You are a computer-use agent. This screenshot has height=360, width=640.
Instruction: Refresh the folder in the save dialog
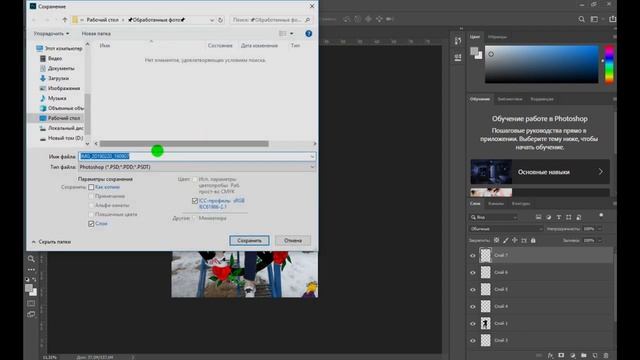point(220,20)
